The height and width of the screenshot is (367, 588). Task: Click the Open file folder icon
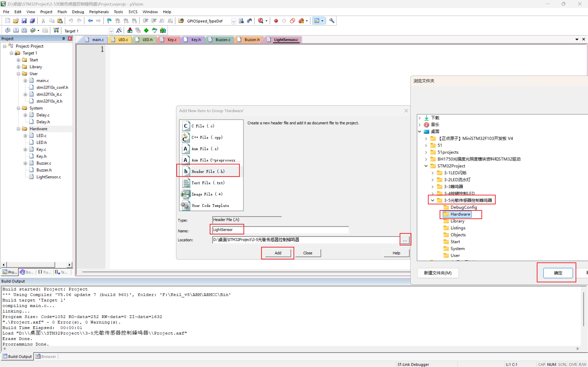(16, 21)
